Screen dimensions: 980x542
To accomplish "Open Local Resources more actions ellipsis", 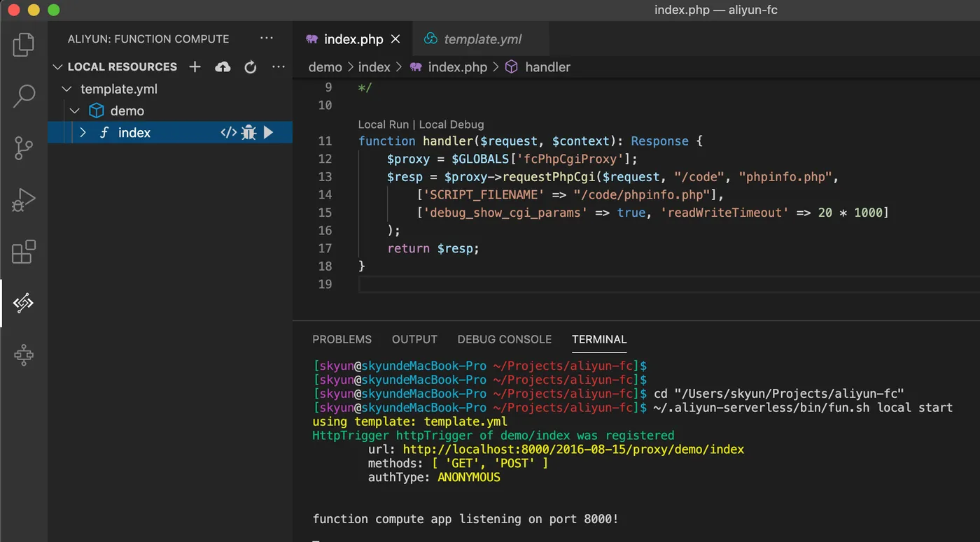I will [279, 66].
